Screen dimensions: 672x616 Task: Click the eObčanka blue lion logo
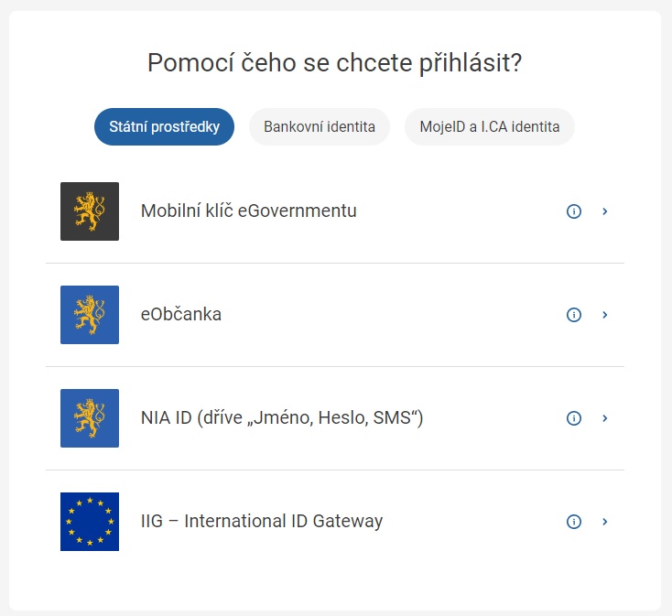(90, 315)
